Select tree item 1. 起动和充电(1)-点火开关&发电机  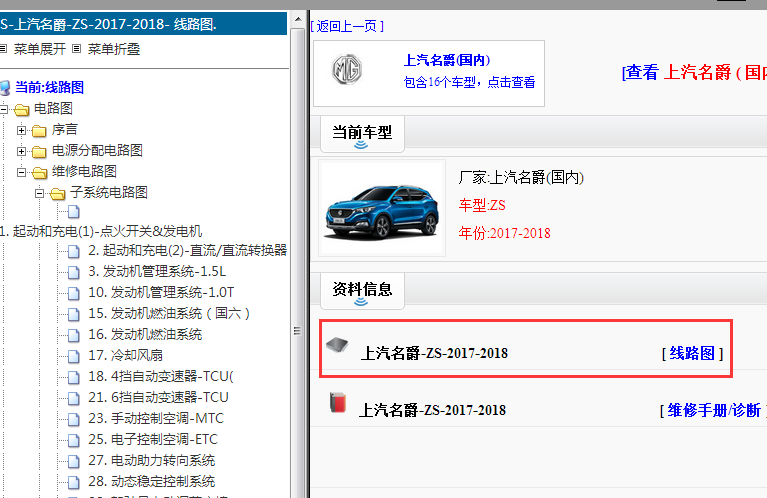click(101, 231)
